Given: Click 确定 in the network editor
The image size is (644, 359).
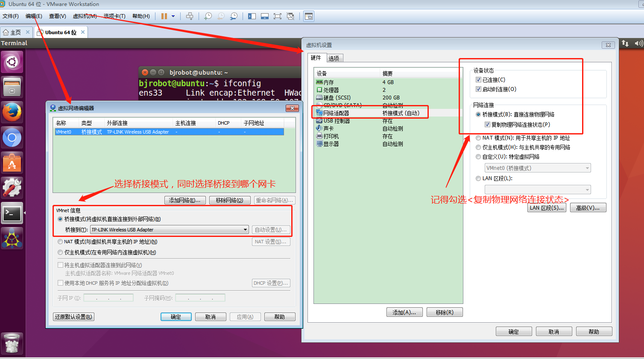Looking at the screenshot, I should point(176,317).
